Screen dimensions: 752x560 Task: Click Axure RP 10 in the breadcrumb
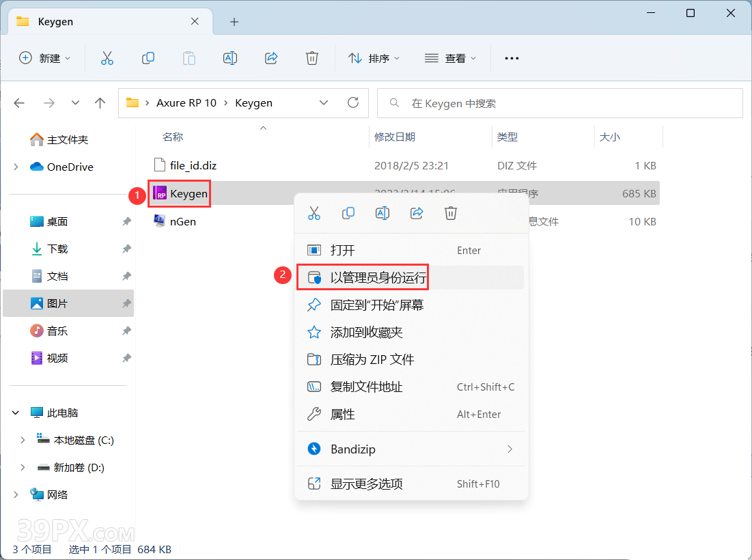[x=186, y=102]
